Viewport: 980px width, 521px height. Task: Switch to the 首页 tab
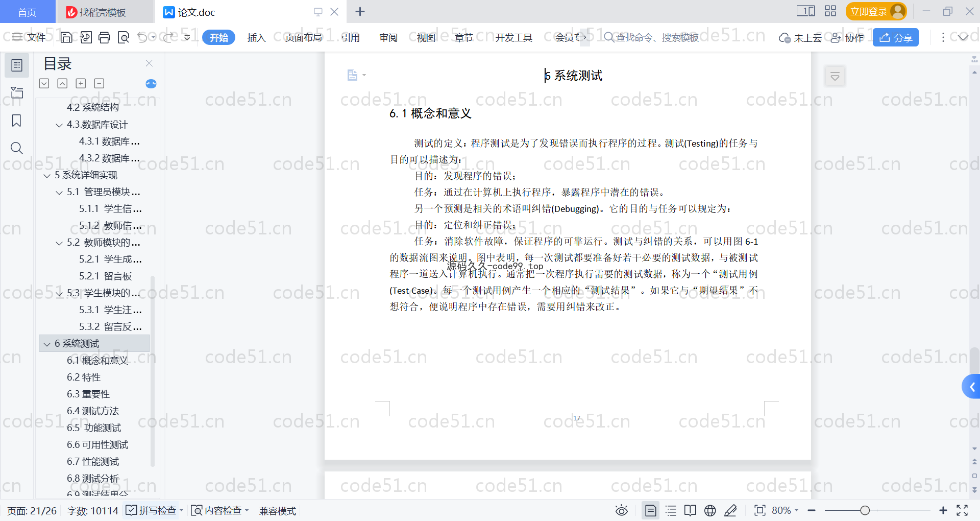click(x=27, y=12)
